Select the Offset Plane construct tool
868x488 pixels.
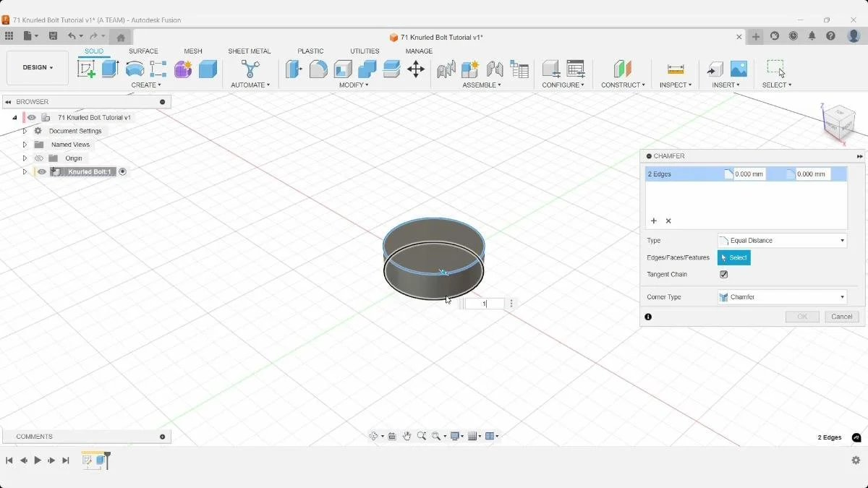click(622, 69)
